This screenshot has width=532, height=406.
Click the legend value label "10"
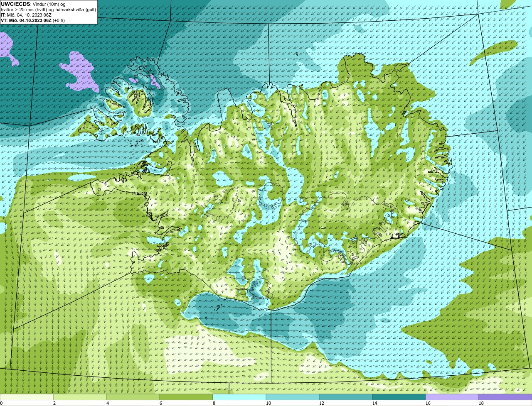(268, 403)
